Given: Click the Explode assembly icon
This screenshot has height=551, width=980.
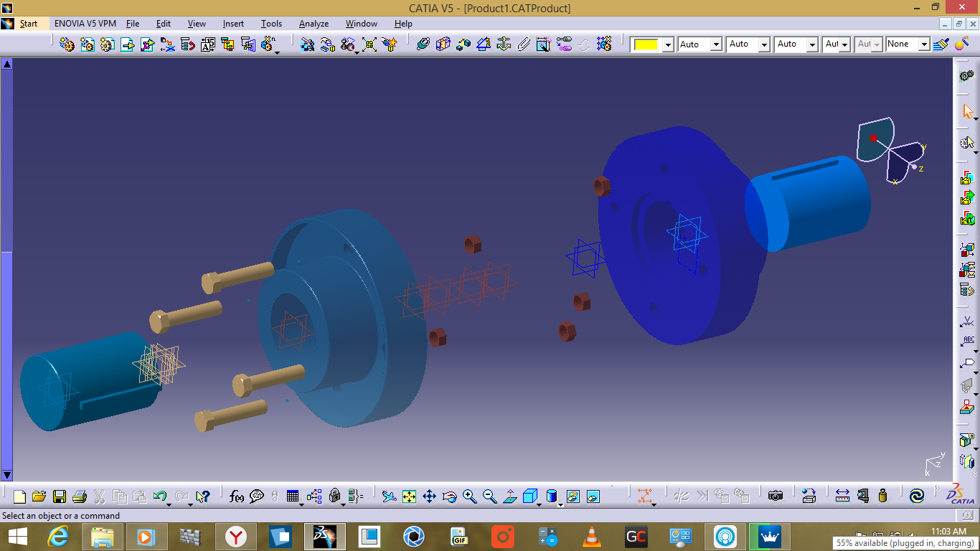Looking at the screenshot, I should coord(369,44).
